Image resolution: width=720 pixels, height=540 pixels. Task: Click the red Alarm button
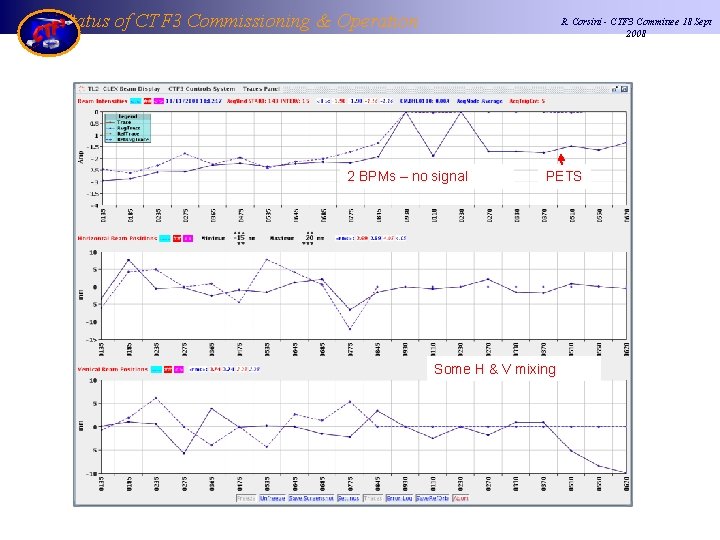[461, 498]
